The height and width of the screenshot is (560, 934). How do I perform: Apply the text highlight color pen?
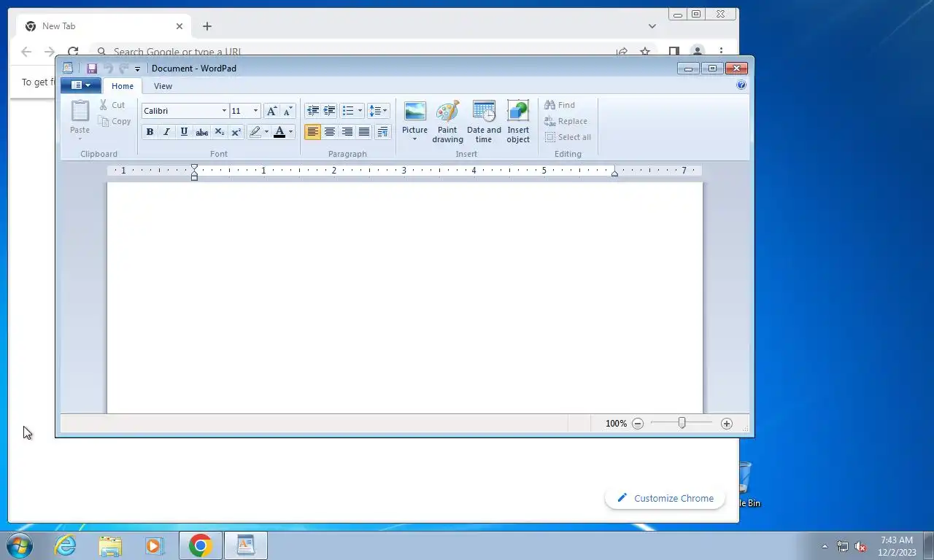tap(255, 132)
